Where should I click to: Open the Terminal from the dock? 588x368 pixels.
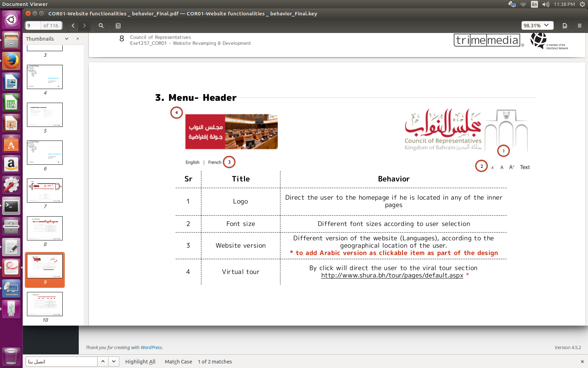11,206
